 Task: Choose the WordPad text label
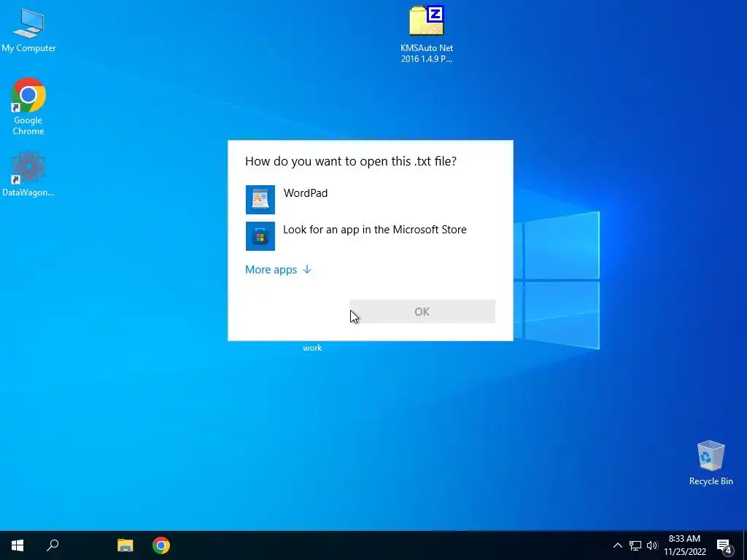pos(306,193)
